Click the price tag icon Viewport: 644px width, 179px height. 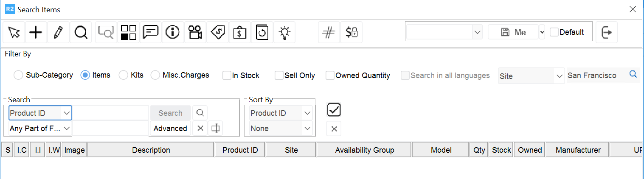coord(218,32)
